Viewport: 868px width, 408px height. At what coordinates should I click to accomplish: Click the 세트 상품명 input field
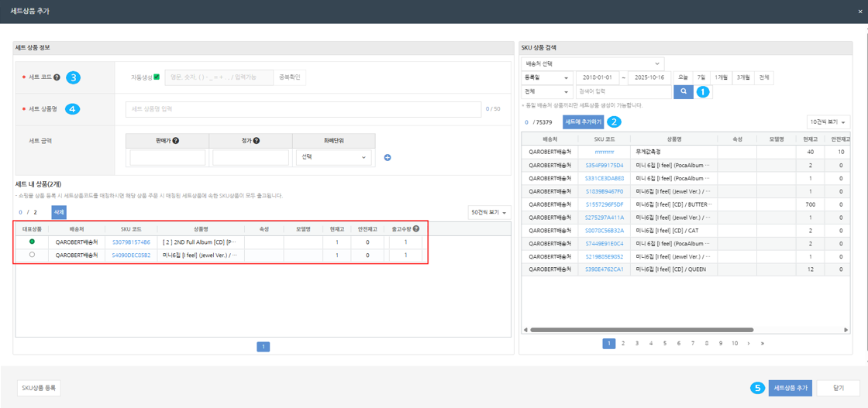click(x=302, y=109)
